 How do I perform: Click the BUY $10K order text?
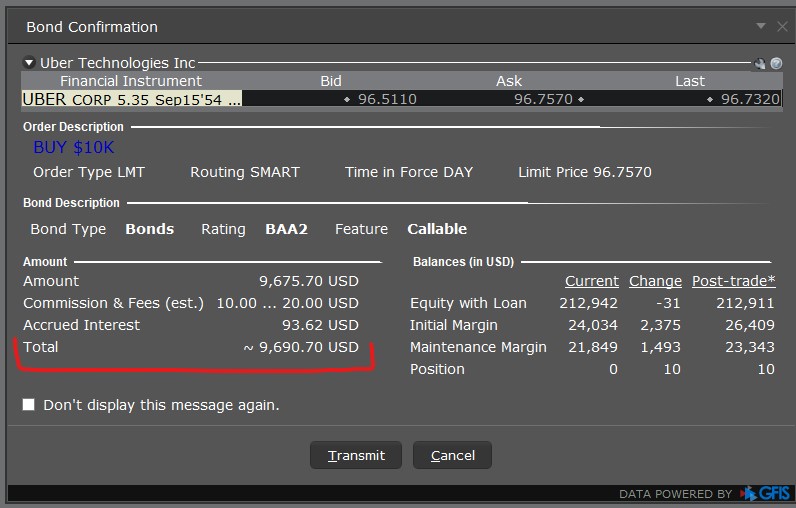(x=74, y=147)
